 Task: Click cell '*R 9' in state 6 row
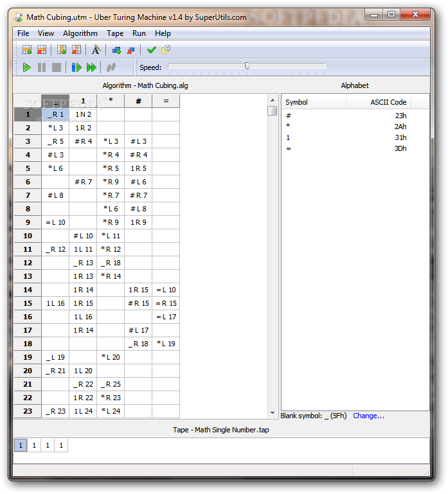point(111,182)
